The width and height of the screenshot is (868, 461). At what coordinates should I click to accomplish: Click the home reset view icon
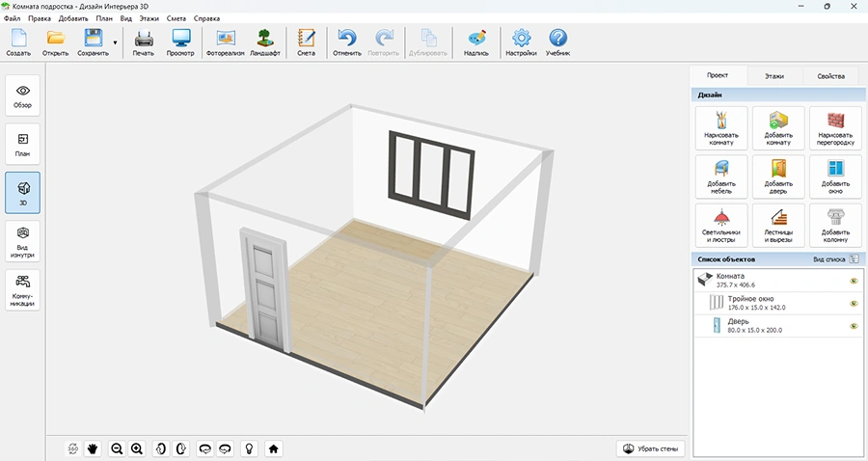point(274,448)
